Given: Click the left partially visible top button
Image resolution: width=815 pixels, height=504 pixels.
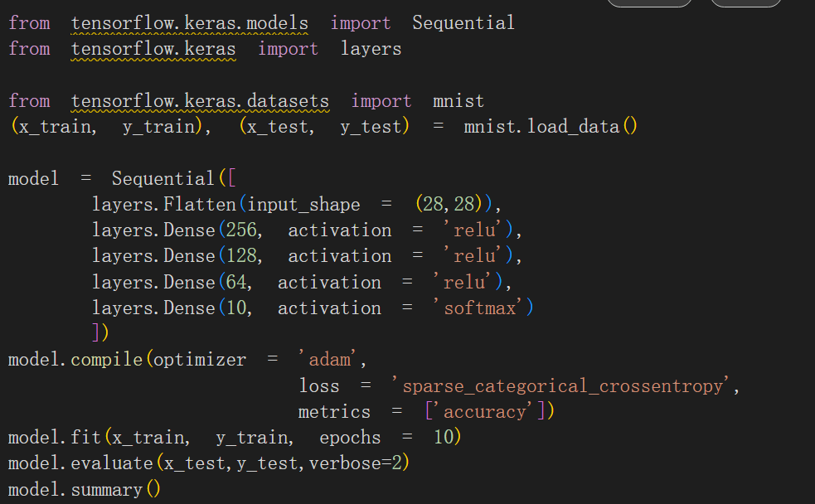Looking at the screenshot, I should 649,3.
